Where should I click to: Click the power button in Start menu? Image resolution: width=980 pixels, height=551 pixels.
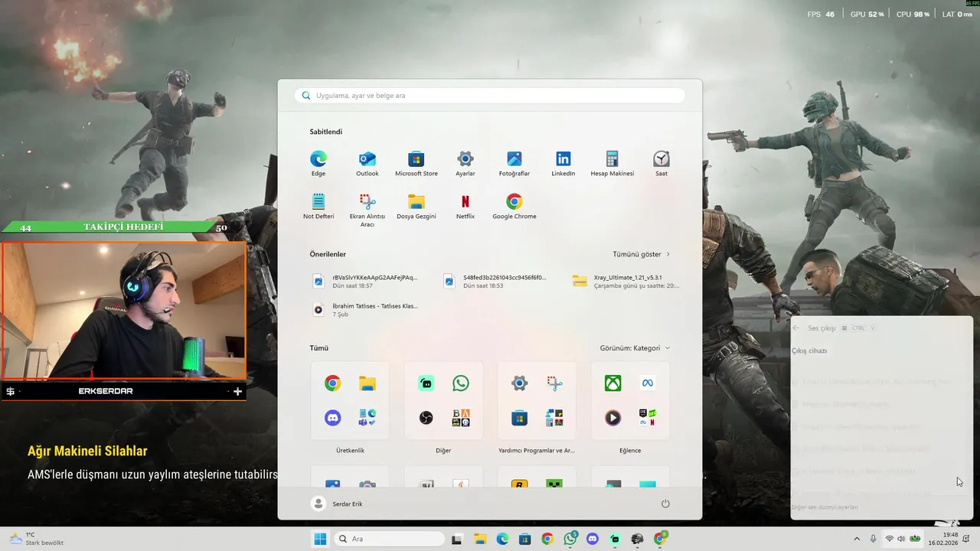[665, 504]
